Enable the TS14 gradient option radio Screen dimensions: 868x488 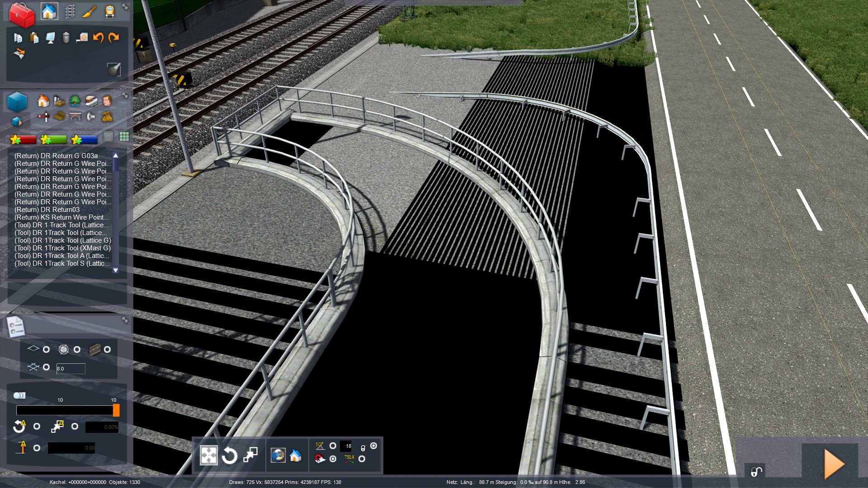tap(362, 459)
